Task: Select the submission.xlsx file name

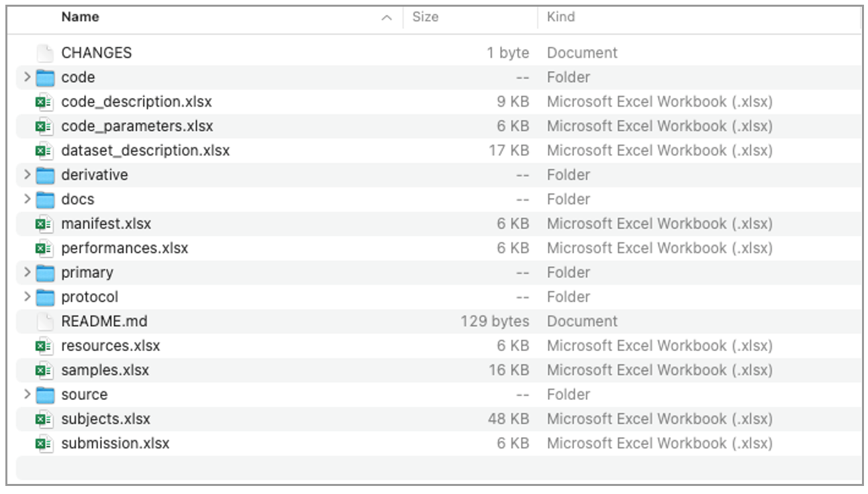Action: click(115, 444)
